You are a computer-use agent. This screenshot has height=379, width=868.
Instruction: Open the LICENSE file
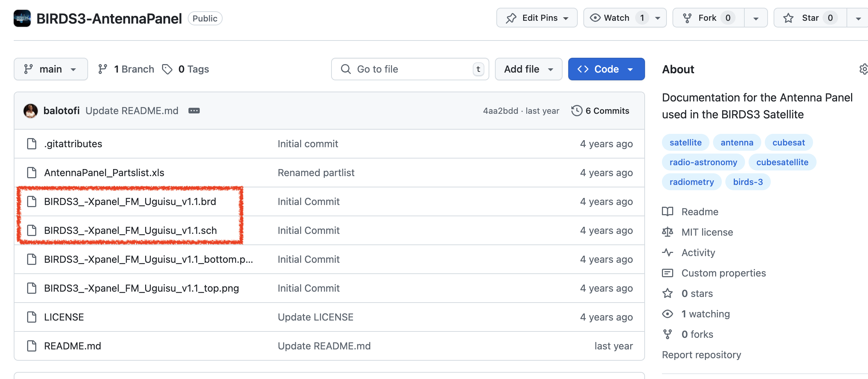64,317
